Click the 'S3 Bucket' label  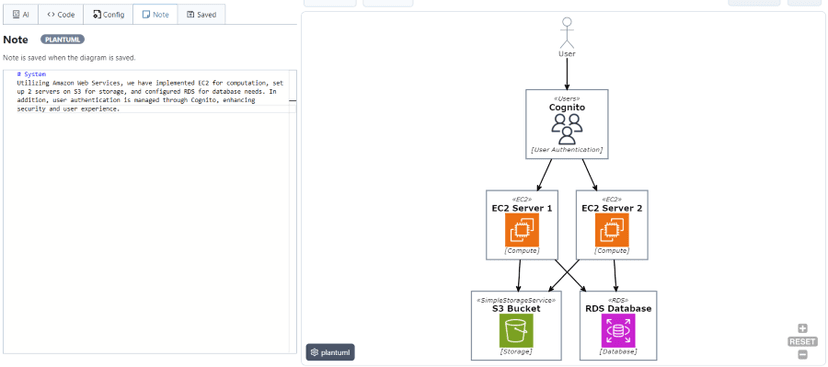click(516, 308)
